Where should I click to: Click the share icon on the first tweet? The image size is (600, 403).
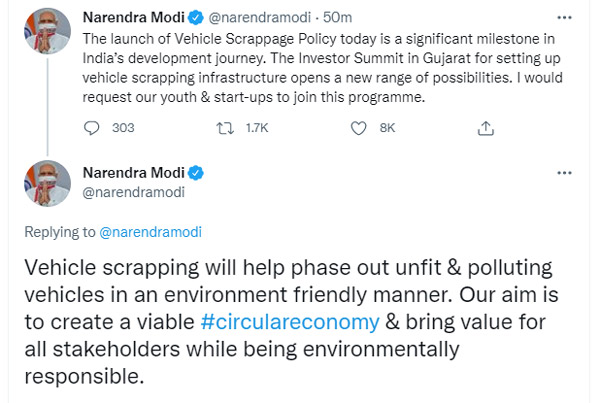tap(486, 127)
